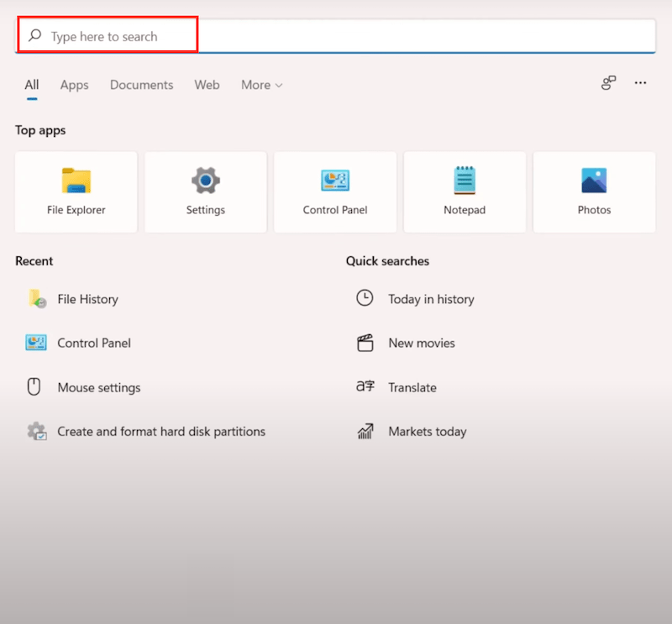The width and height of the screenshot is (672, 624).
Task: Run the Markets today quick search
Action: [x=428, y=432]
